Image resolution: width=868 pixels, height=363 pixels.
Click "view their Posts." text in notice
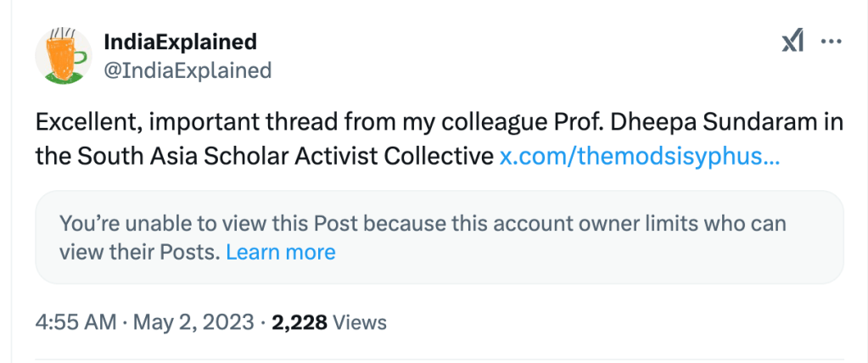pyautogui.click(x=140, y=252)
